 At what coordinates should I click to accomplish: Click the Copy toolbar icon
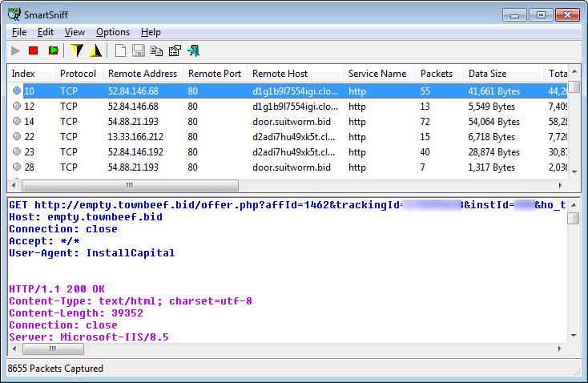coord(156,50)
